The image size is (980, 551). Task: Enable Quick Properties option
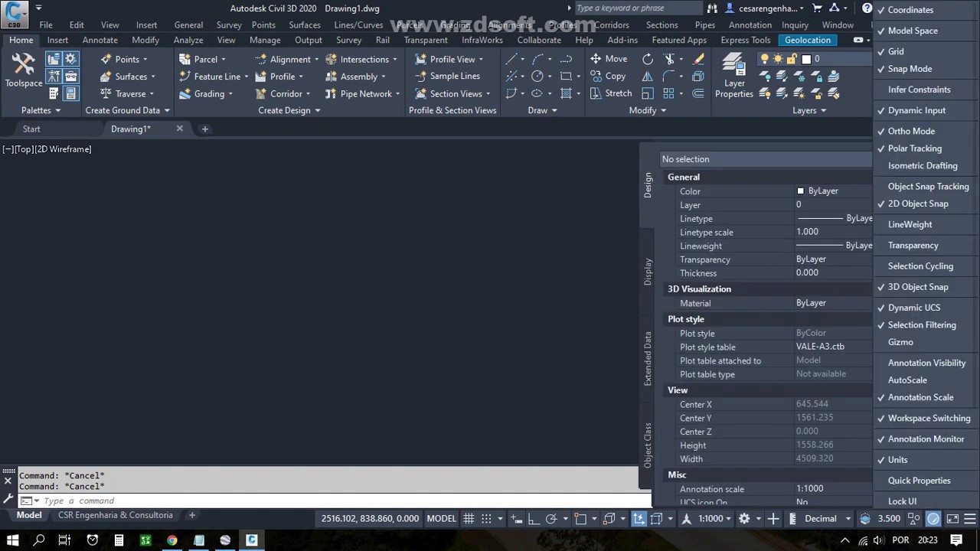[919, 481]
